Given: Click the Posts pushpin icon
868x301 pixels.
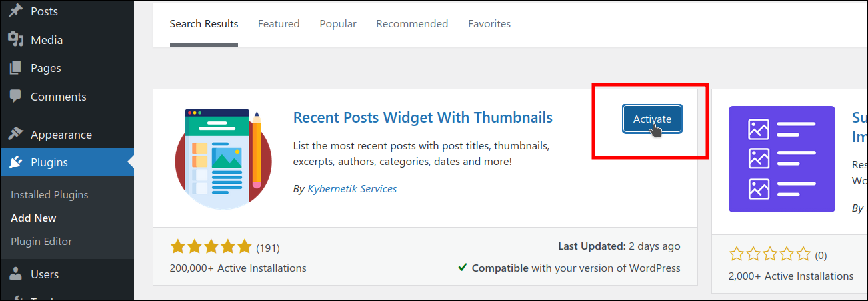Looking at the screenshot, I should click(x=16, y=11).
